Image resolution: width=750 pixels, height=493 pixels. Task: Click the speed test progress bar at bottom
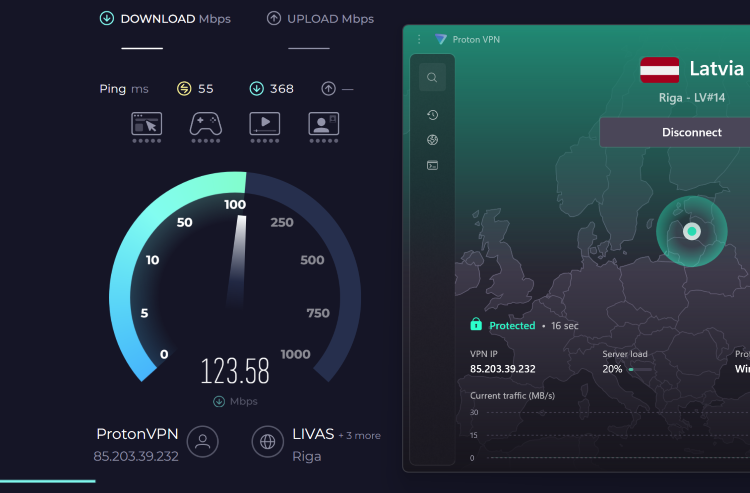pos(48,481)
